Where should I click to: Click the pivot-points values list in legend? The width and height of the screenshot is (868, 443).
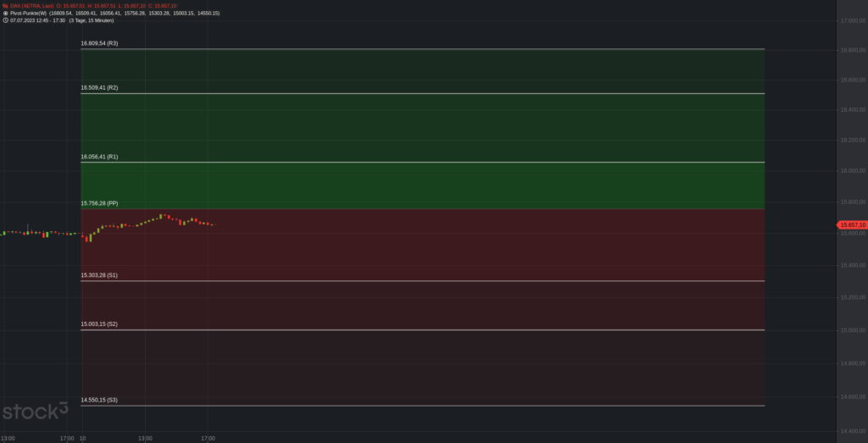click(x=135, y=14)
